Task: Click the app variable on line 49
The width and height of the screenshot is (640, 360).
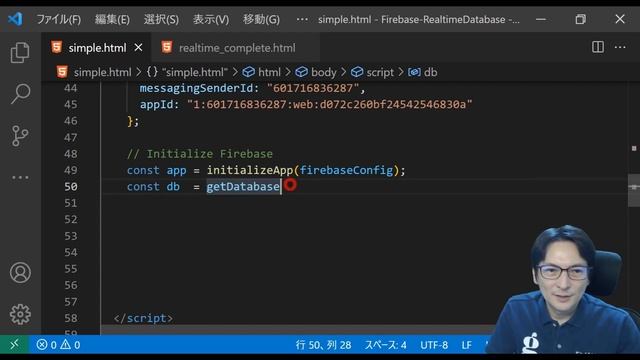Action: (176, 170)
